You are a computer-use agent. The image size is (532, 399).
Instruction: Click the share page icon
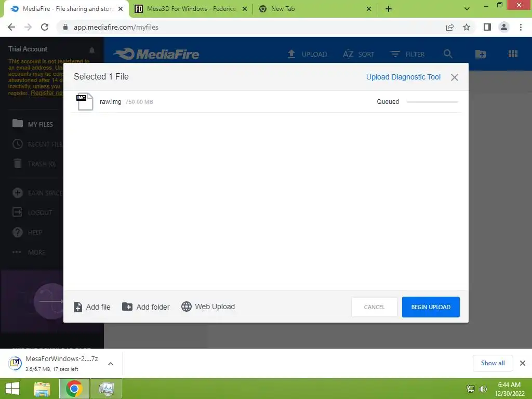point(450,27)
